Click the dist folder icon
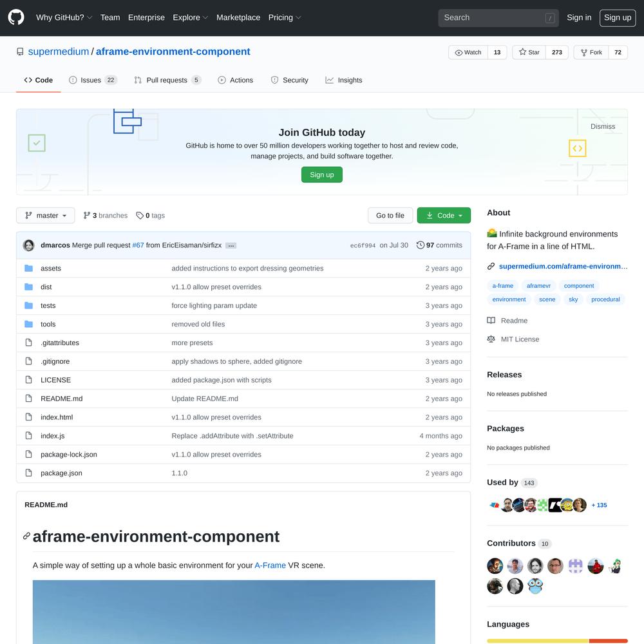644x644 pixels. coord(28,287)
